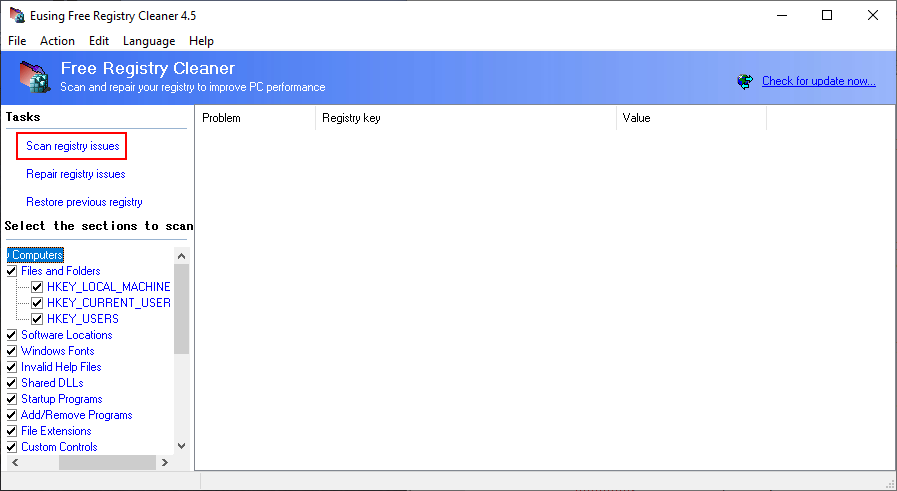Uncheck the HKEY_LOCAL_MACHINE checkbox
This screenshot has height=491, width=897.
pos(37,287)
